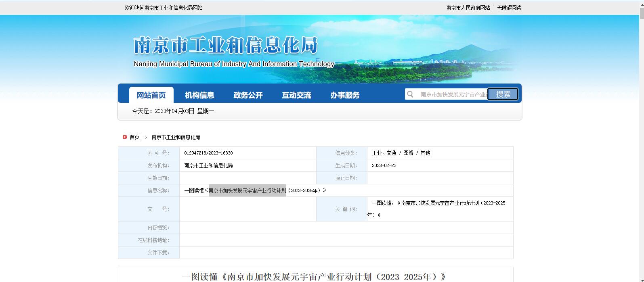Click the red home icon in breadcrumb
Screen dimensions: 644x282
point(125,137)
